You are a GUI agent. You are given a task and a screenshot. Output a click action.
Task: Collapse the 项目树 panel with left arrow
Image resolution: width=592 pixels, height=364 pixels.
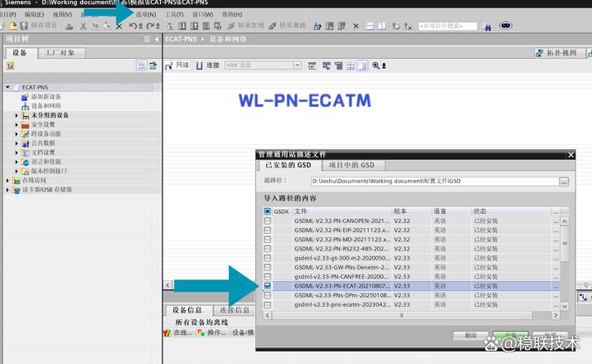pyautogui.click(x=157, y=39)
